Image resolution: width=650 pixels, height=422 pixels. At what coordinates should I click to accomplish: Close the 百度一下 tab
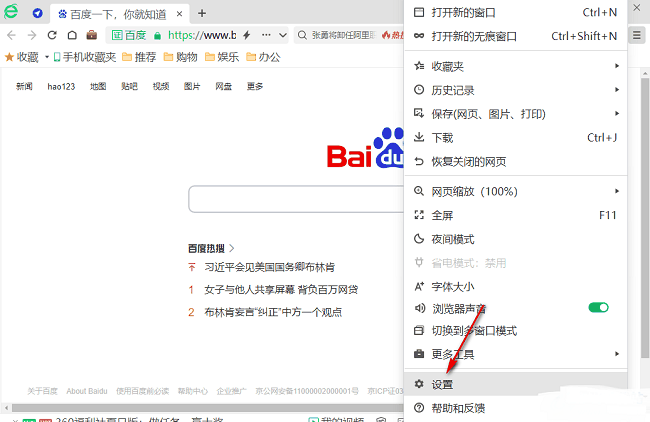[179, 14]
